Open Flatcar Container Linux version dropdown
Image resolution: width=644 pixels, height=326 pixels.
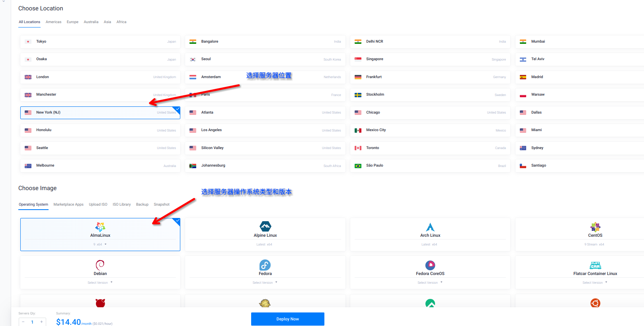coord(595,283)
